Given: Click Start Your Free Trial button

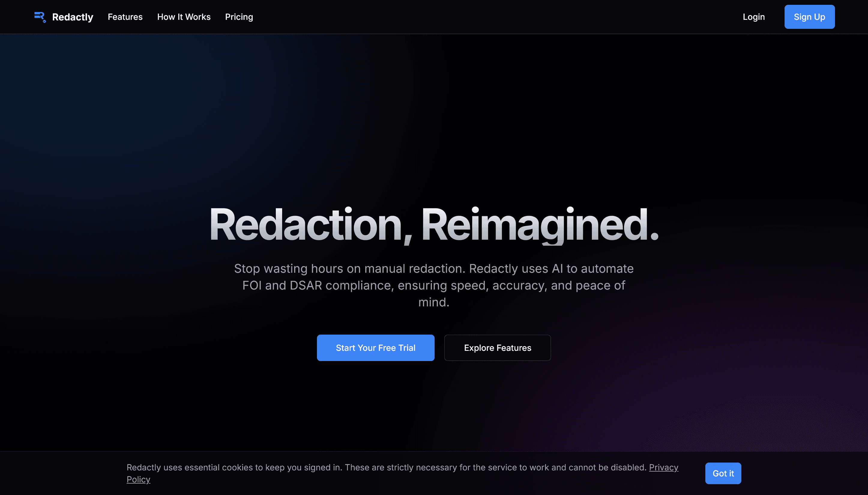Looking at the screenshot, I should pos(375,348).
